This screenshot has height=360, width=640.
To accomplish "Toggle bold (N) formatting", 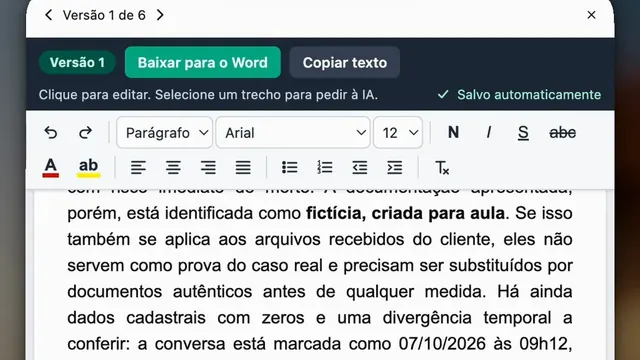I will pyautogui.click(x=453, y=133).
